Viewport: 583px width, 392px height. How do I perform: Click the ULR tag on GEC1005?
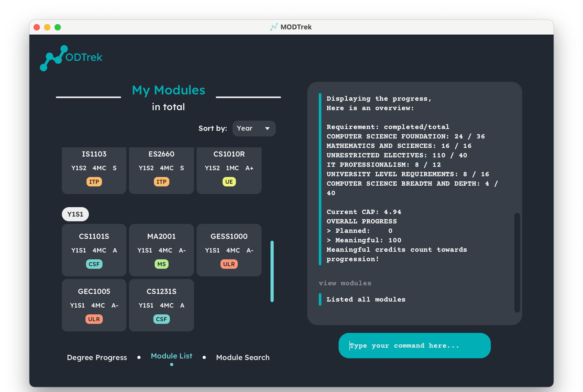(94, 319)
